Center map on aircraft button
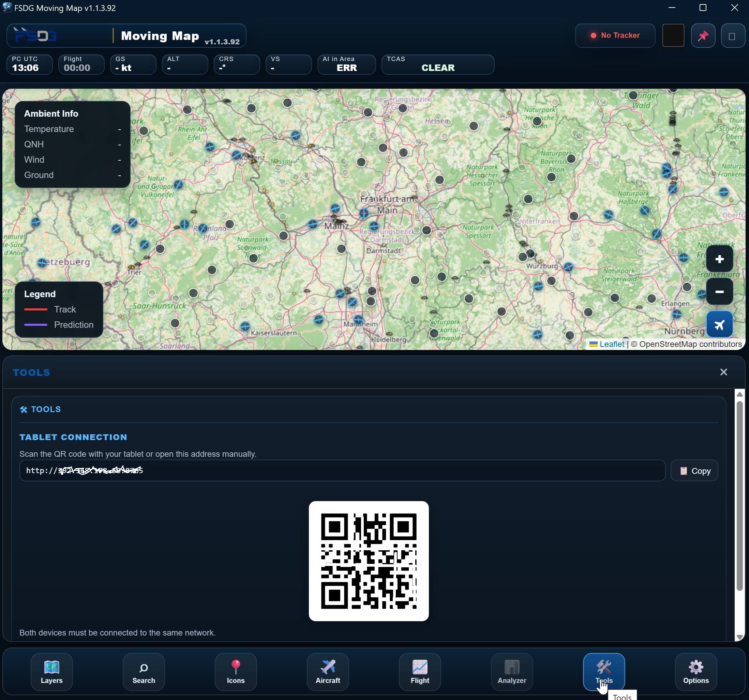The height and width of the screenshot is (700, 749). tap(719, 324)
